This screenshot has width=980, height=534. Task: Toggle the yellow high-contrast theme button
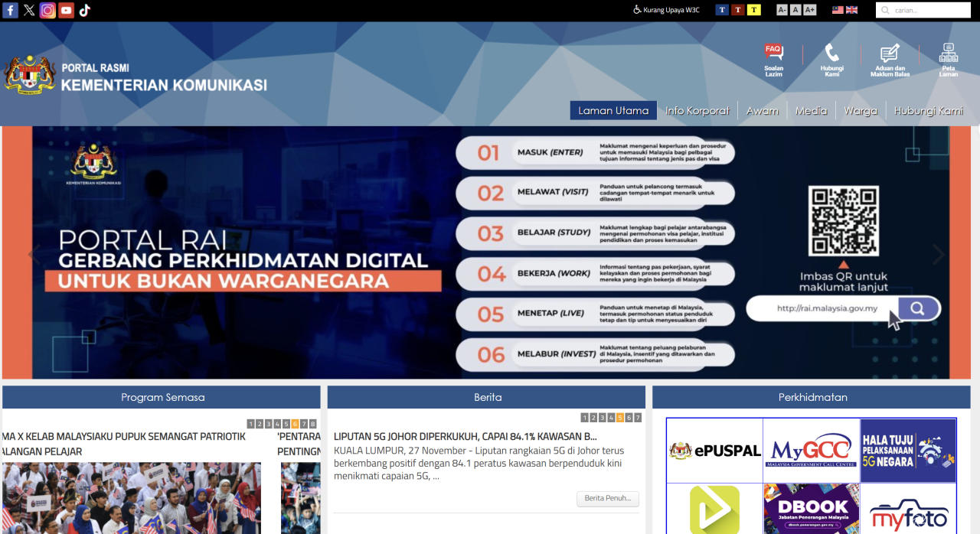[x=753, y=9]
